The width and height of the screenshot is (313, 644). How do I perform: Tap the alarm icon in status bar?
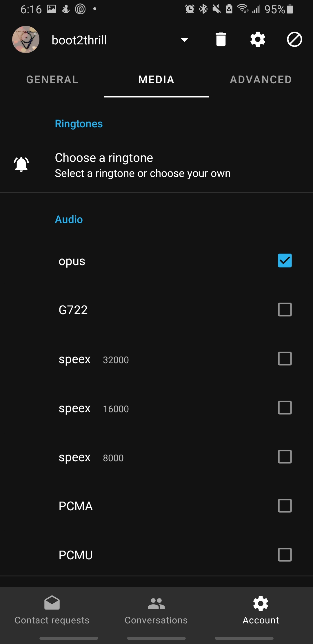point(190,9)
